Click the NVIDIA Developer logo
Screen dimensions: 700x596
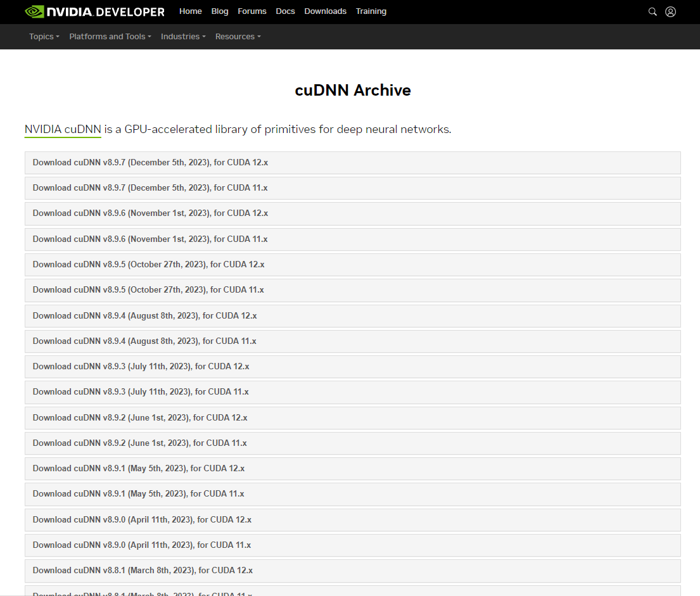tap(94, 11)
